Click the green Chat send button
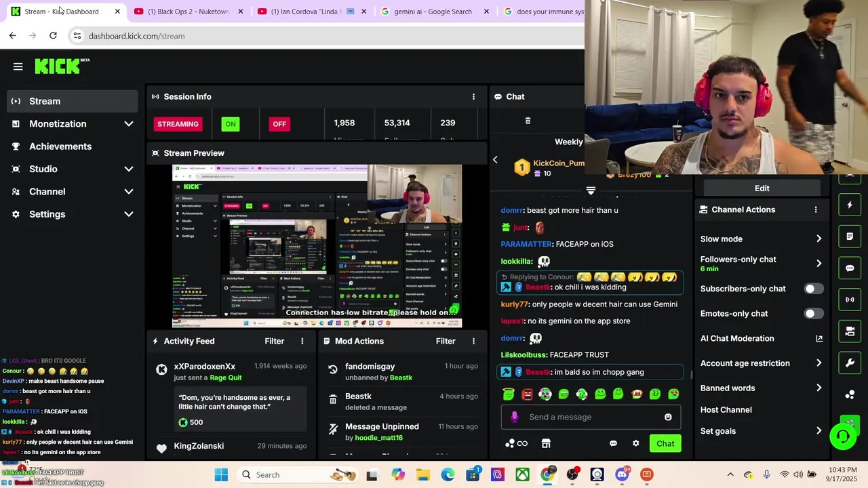 click(665, 443)
